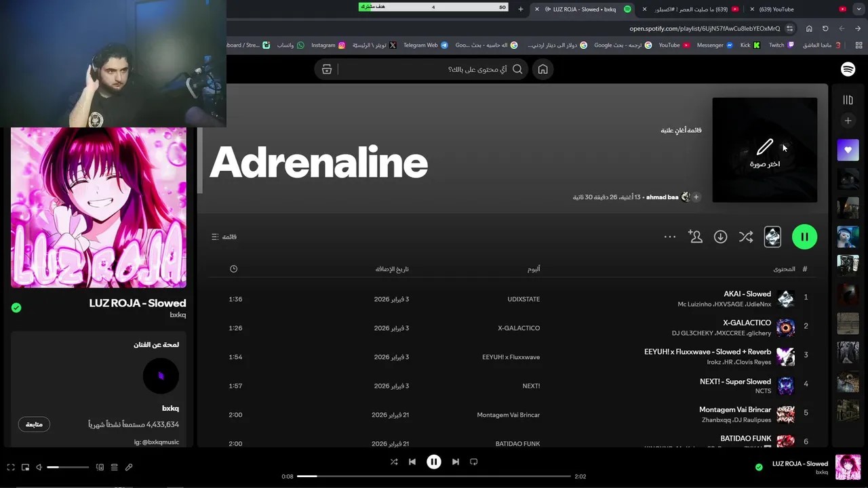
Task: Open the mini player
Action: (x=25, y=467)
